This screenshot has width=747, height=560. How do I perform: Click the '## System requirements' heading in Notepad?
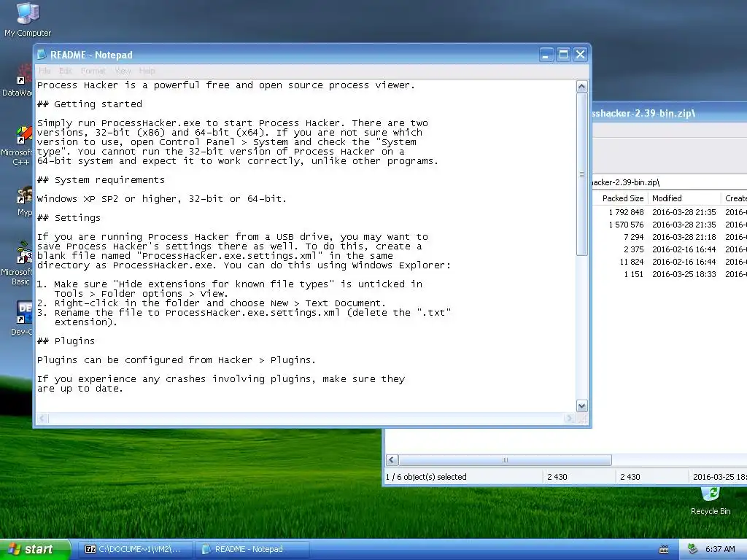[101, 179]
